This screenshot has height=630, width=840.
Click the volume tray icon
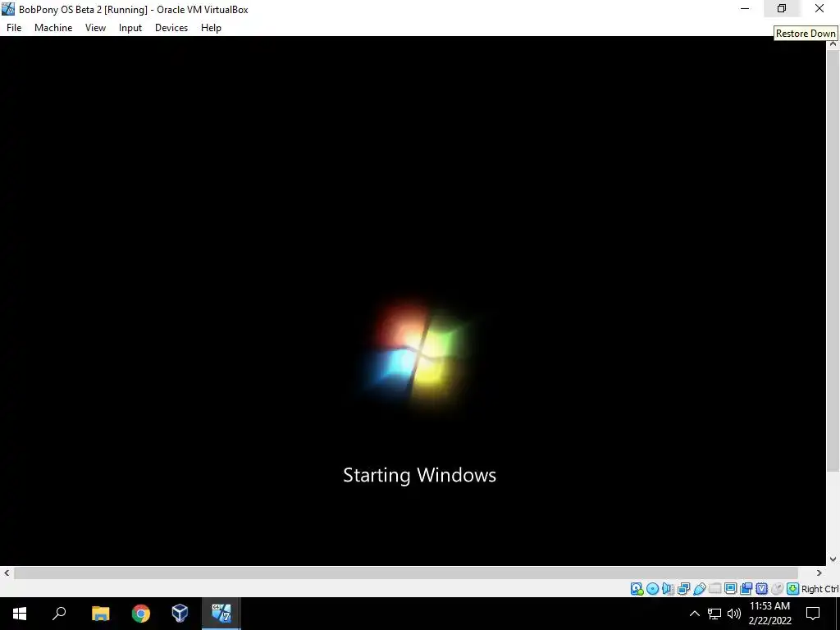734,614
